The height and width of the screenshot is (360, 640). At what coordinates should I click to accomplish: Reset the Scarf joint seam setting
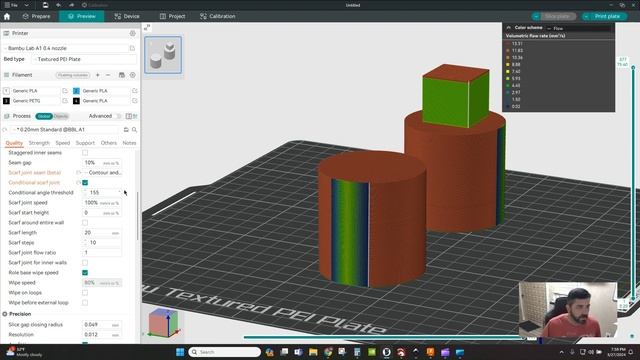click(78, 173)
